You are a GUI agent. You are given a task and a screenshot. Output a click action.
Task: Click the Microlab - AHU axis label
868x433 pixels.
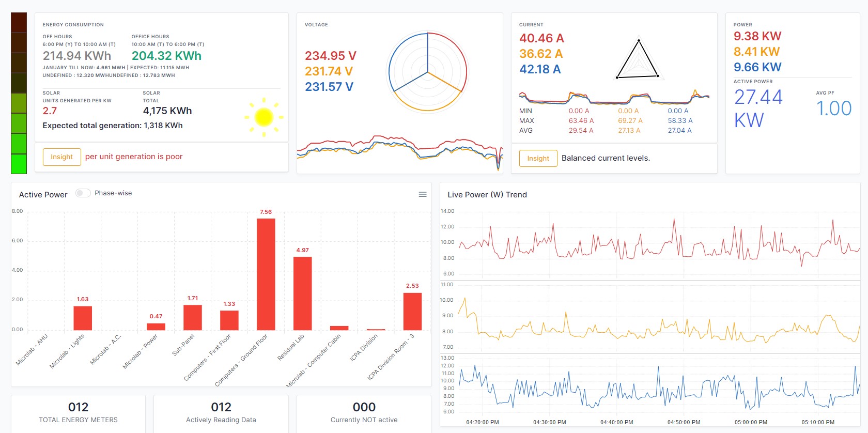coord(32,350)
